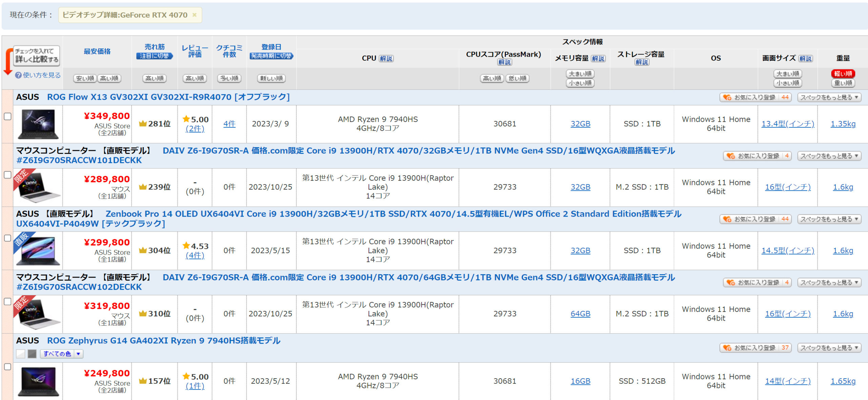Sort by lowest price first
This screenshot has width=868, height=400.
tap(85, 79)
